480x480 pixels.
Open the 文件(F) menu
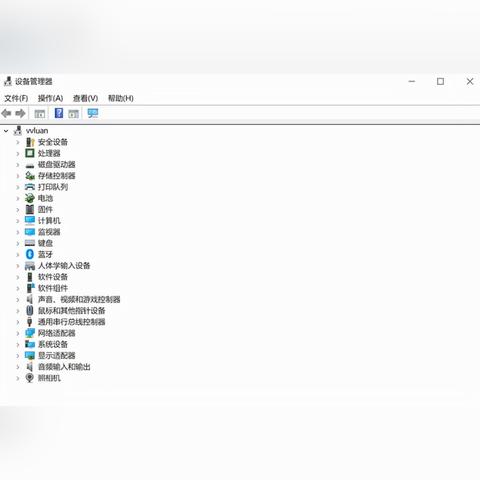click(16, 98)
